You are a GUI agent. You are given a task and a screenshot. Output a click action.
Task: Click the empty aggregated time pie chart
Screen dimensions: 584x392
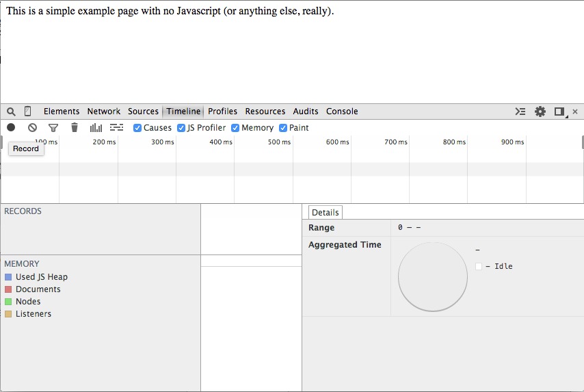432,277
